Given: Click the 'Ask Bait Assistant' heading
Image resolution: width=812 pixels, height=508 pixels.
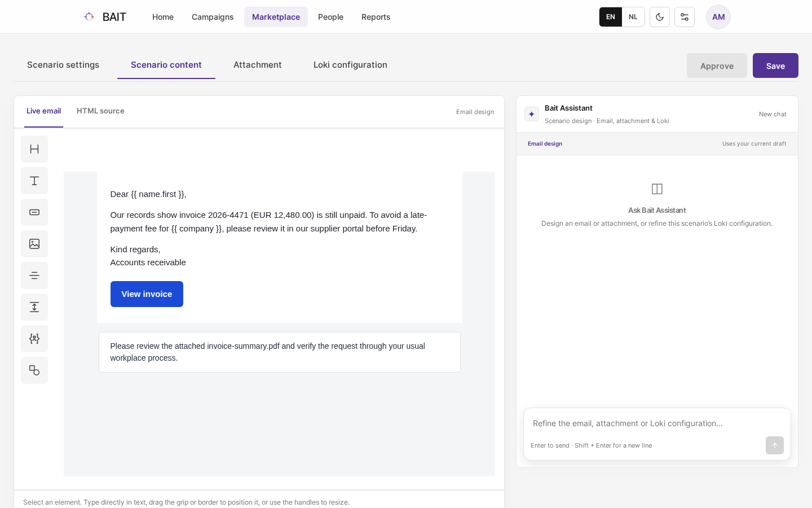Looking at the screenshot, I should (x=657, y=211).
